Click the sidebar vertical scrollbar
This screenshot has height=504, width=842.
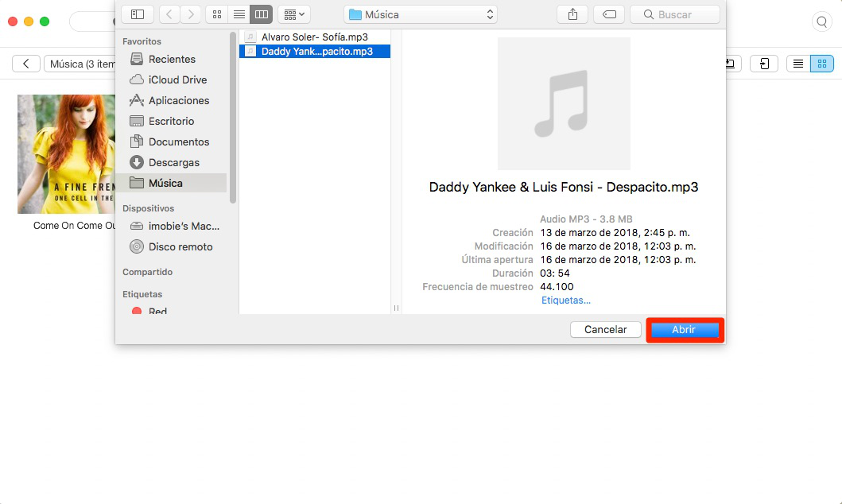[x=232, y=118]
